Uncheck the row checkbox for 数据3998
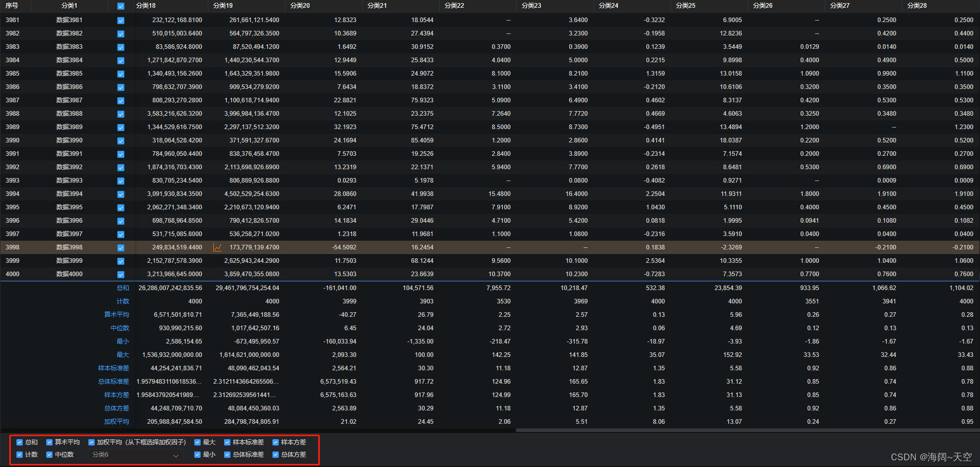980x467 pixels. (x=121, y=248)
